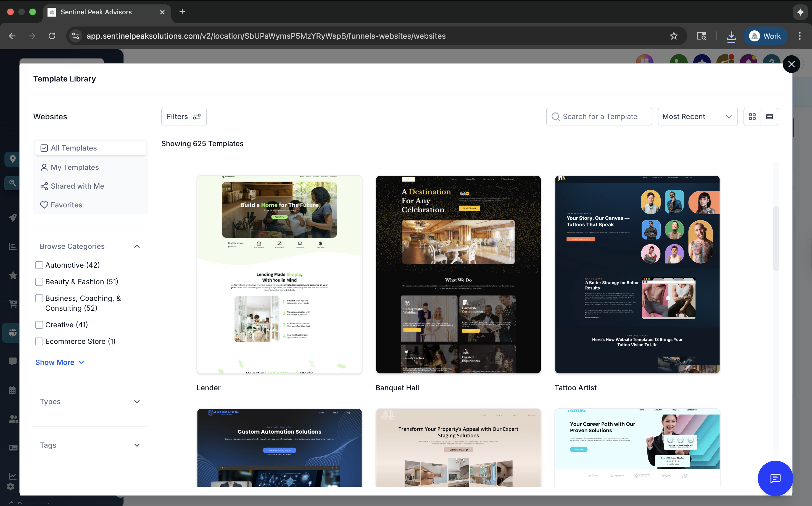812x506 pixels.
Task: Click the Banquet Hall template name
Action: [x=397, y=388]
